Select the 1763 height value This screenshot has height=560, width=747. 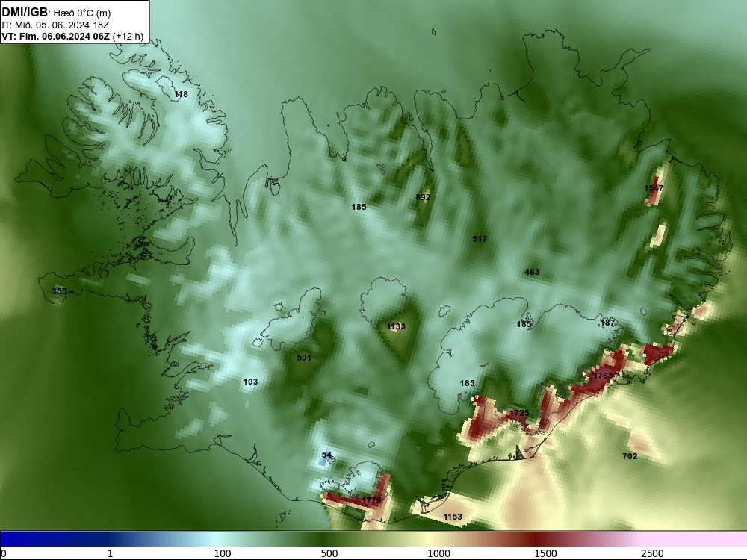pos(603,376)
